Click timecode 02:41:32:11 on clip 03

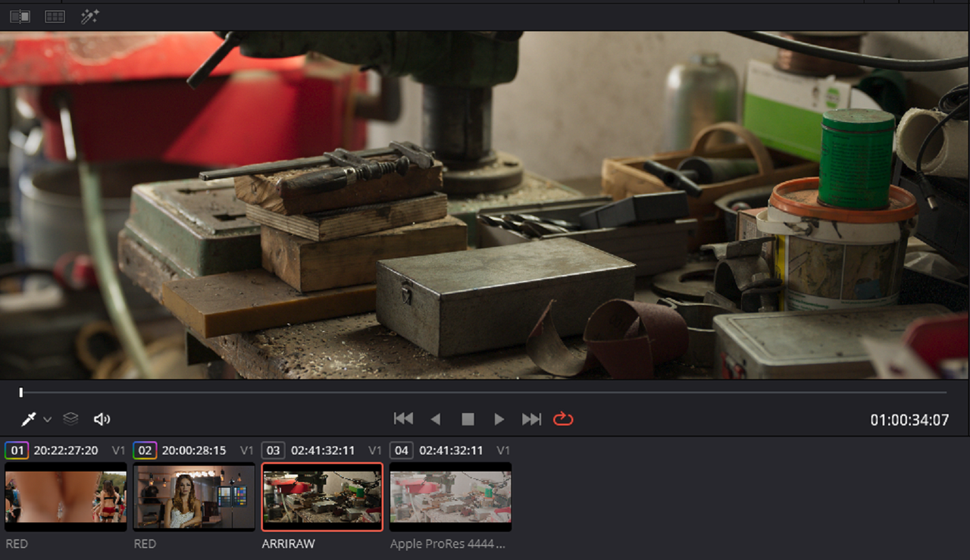323,450
